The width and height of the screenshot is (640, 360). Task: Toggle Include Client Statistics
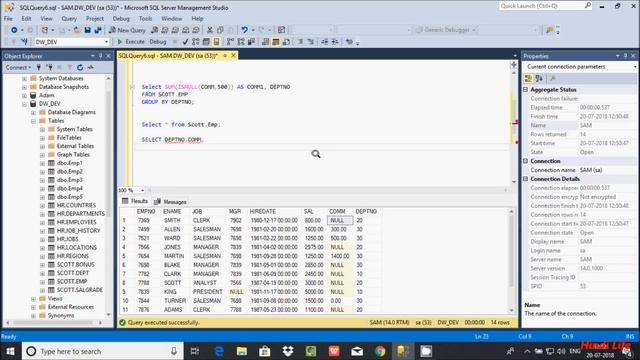251,42
